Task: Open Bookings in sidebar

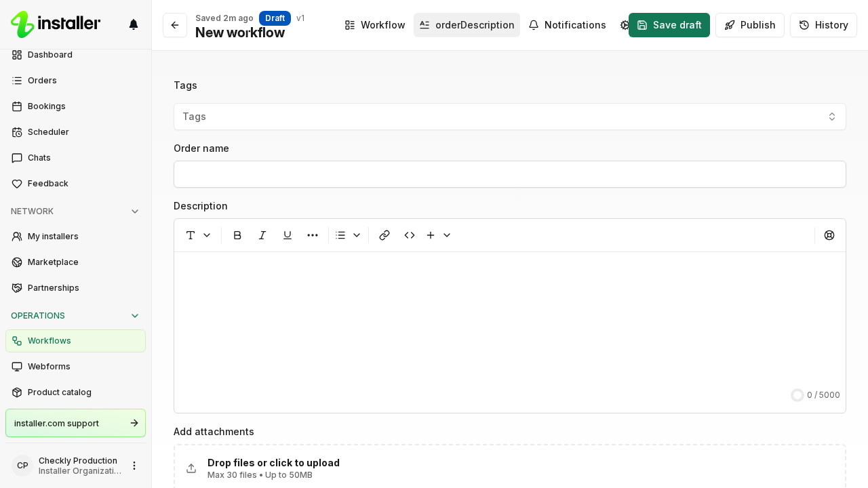Action: (x=75, y=106)
